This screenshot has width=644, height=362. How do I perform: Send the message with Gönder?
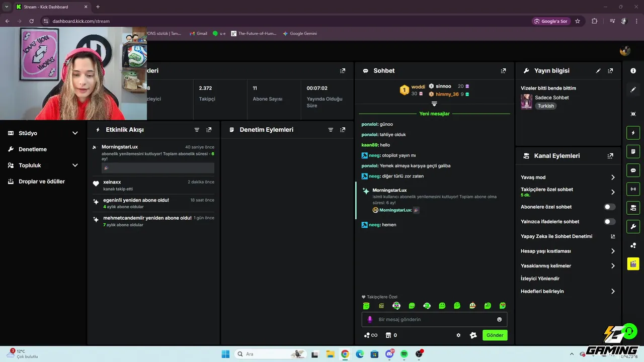pyautogui.click(x=495, y=335)
